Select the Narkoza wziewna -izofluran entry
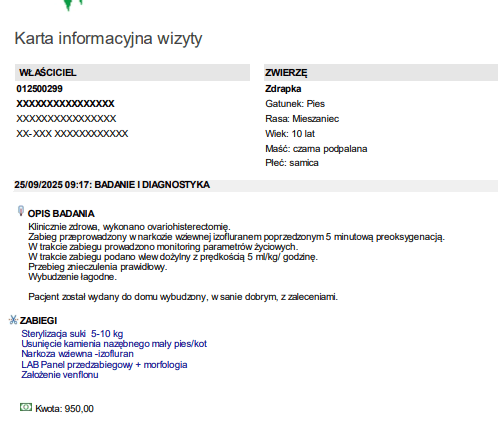Screen dimensions: 498x425 (x=77, y=354)
